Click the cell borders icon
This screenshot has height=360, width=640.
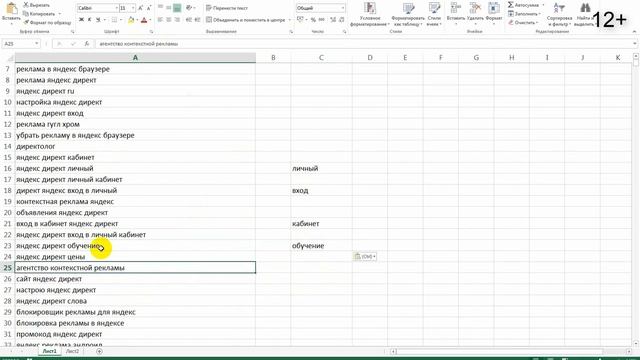tap(114, 20)
